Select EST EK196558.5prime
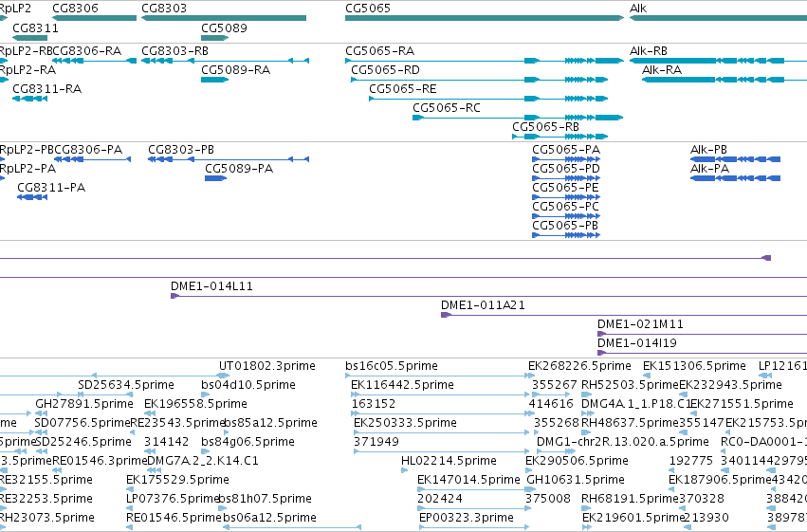The height and width of the screenshot is (532, 807). [195, 404]
